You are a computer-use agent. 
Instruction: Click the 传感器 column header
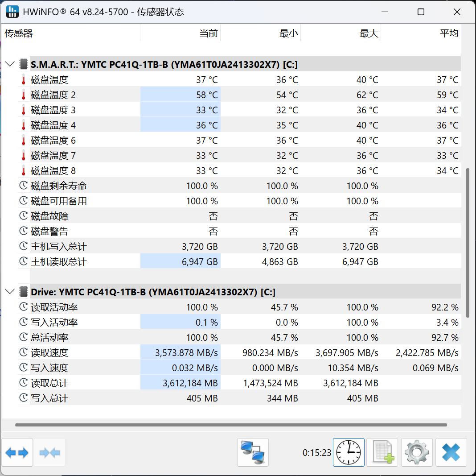71,33
